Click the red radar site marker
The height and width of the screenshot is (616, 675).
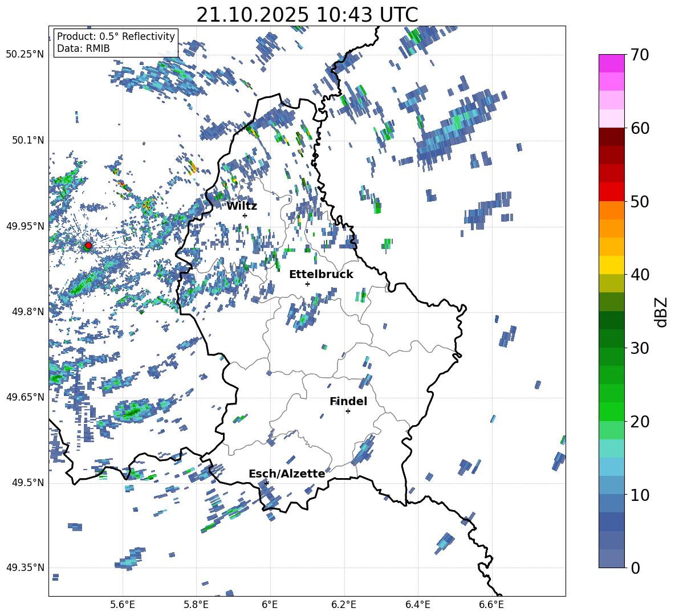[x=88, y=246]
